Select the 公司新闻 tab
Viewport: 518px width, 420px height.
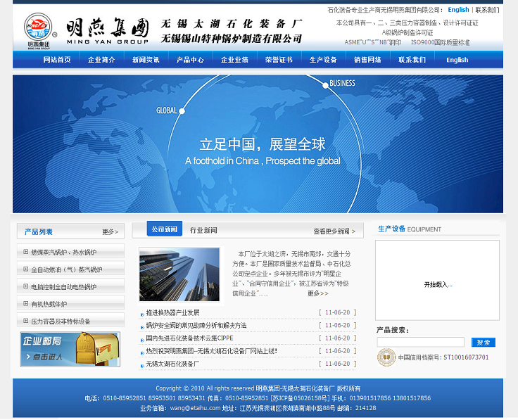click(x=165, y=229)
